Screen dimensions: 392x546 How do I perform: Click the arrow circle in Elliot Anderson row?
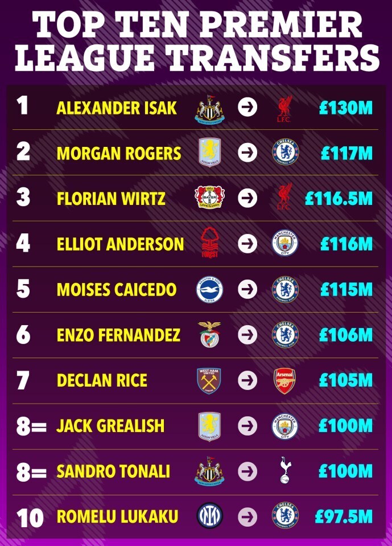(247, 243)
